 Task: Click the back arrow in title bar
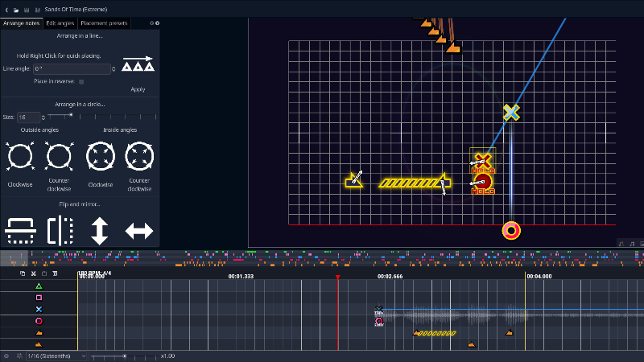click(x=6, y=10)
